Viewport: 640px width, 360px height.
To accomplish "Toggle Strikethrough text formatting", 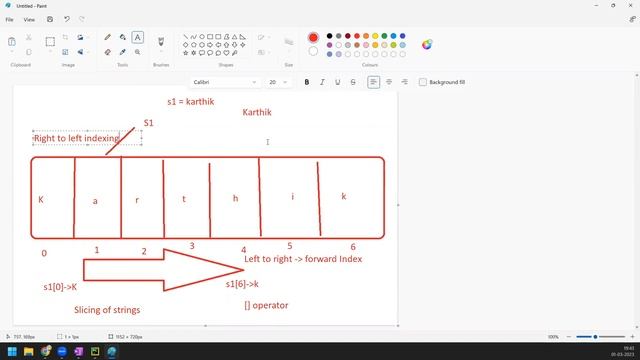I will click(x=353, y=82).
